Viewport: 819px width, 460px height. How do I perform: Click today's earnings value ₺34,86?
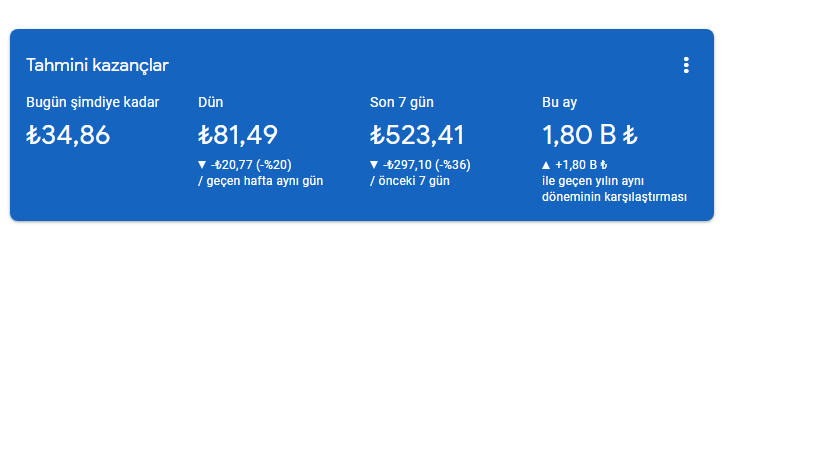68,135
